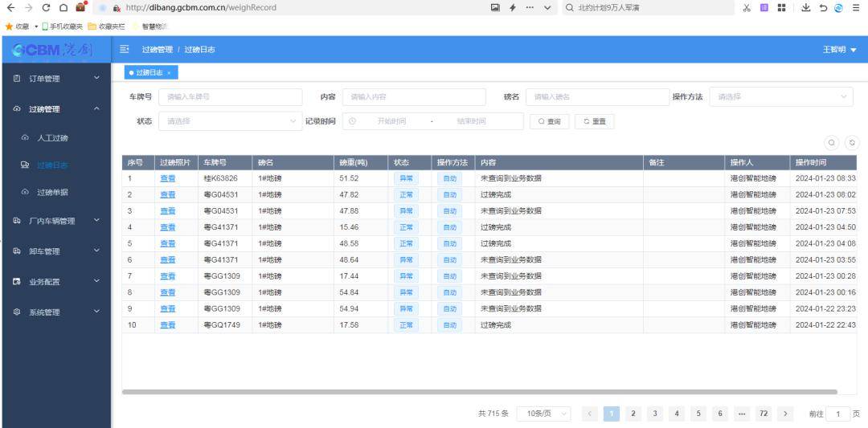Click the weight cell 54.94
The width and height of the screenshot is (868, 428).
click(349, 308)
